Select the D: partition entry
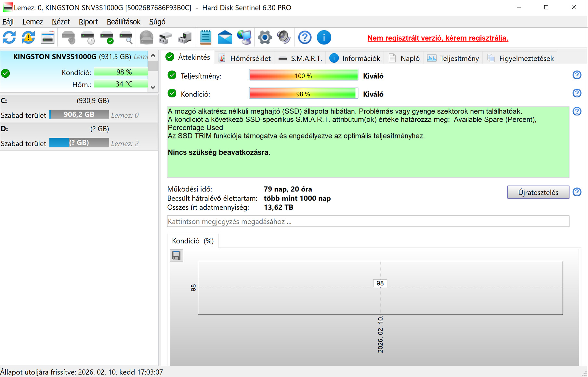588x377 pixels. tap(79, 136)
